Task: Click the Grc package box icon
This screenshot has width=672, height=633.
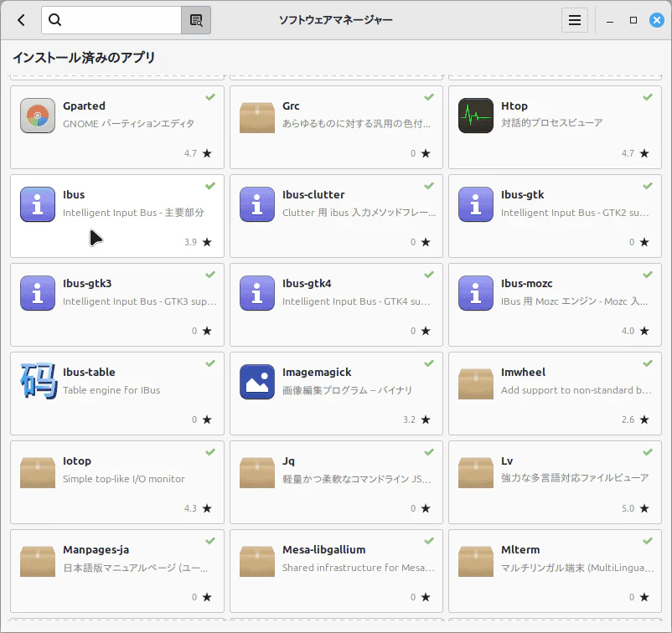Action: pyautogui.click(x=257, y=117)
